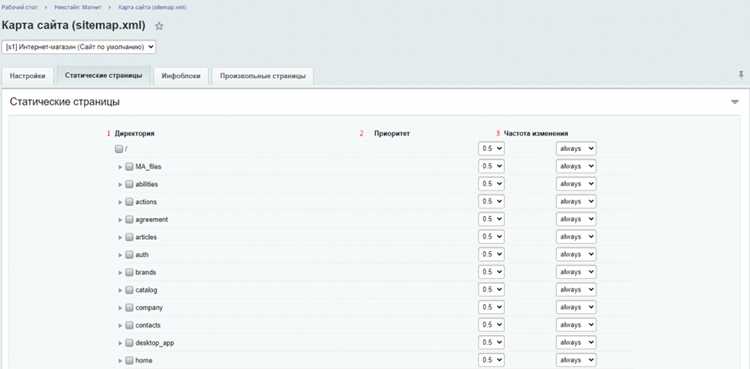Screen dimensions: 750x369
Task: Expand the desktop_app tree node
Action: coord(120,344)
